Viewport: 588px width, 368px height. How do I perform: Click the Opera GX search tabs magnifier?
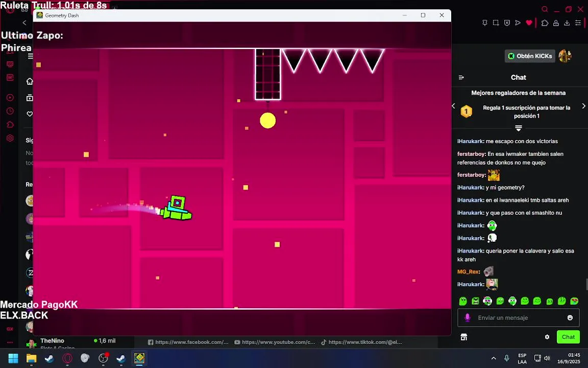tap(545, 9)
